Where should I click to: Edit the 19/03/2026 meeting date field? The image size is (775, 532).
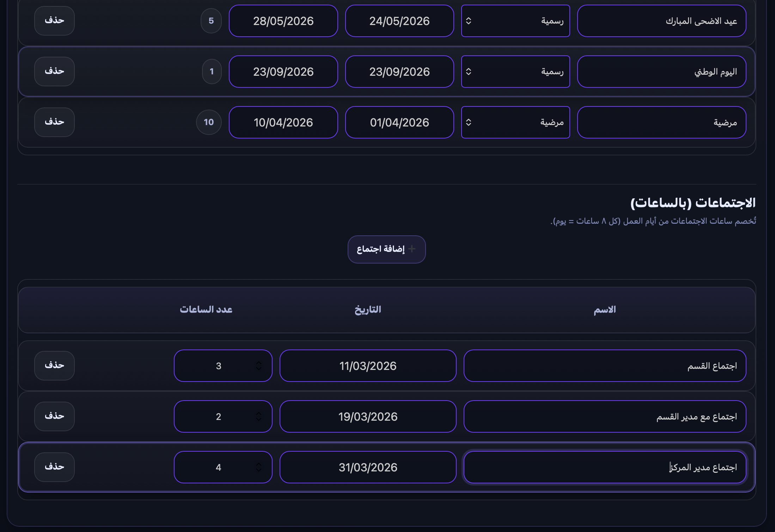[x=368, y=416]
